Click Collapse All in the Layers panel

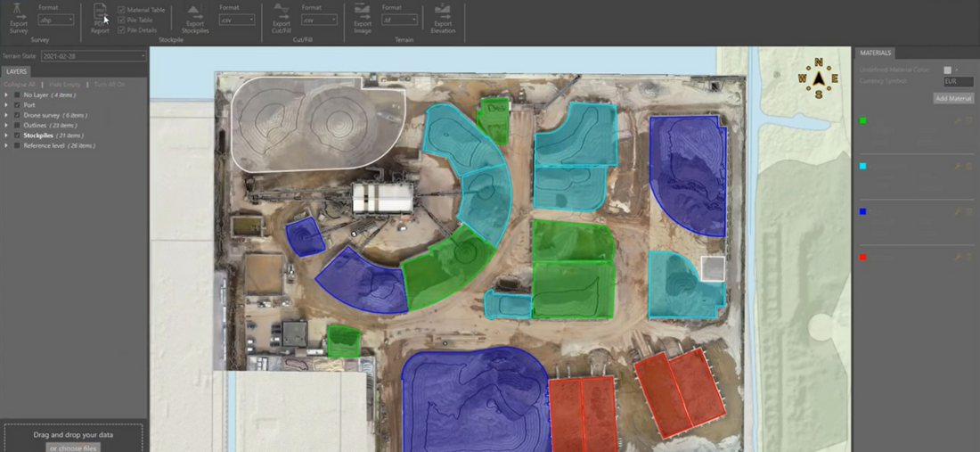pos(20,85)
